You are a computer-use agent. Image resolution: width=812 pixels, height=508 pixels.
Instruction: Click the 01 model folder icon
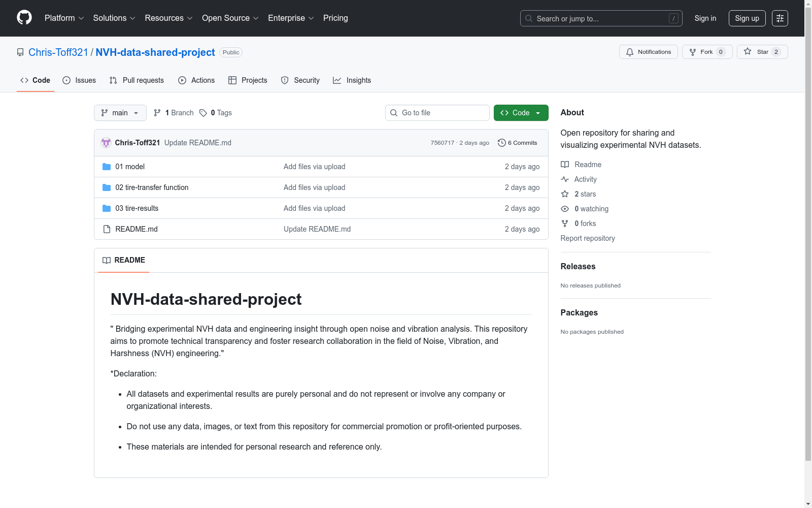pos(107,167)
